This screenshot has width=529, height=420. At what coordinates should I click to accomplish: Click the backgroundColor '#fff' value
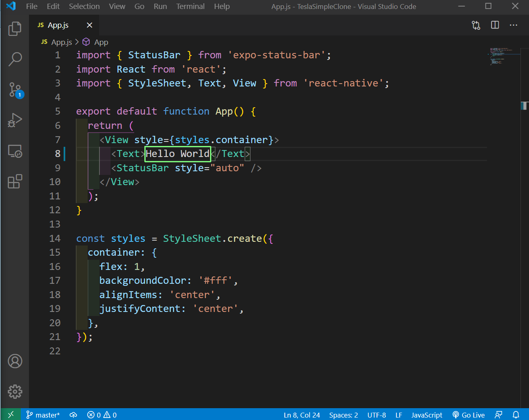tap(215, 281)
